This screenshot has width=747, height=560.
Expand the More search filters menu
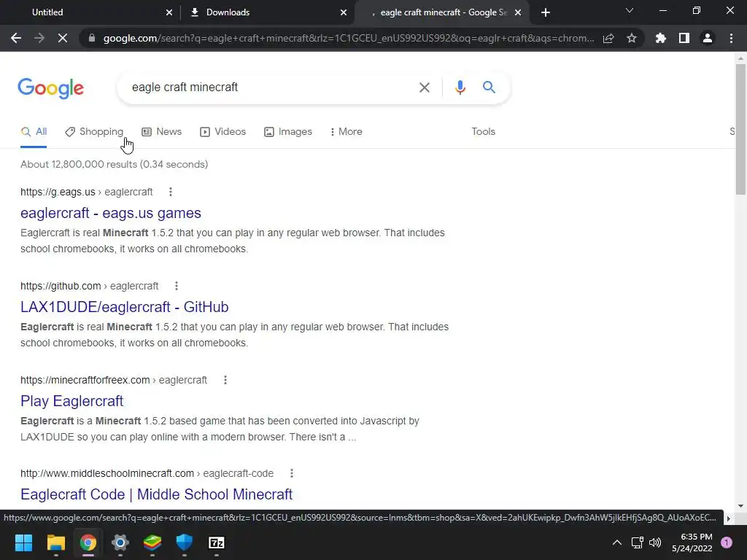click(346, 131)
